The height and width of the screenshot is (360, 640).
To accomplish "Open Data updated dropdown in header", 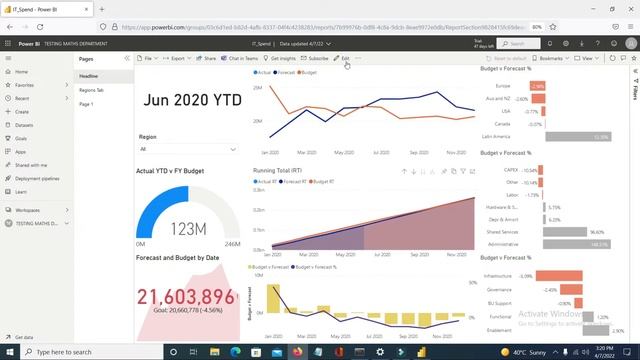I will click(305, 44).
